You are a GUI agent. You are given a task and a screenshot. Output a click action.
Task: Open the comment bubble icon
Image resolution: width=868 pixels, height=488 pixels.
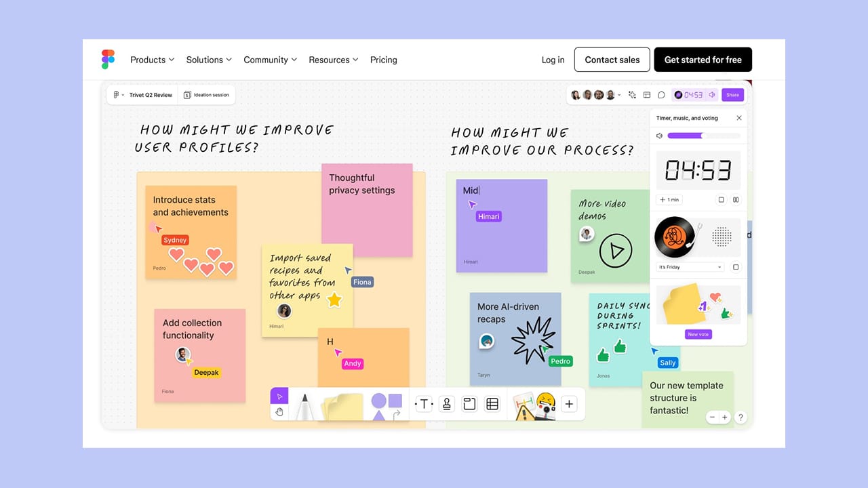point(661,95)
